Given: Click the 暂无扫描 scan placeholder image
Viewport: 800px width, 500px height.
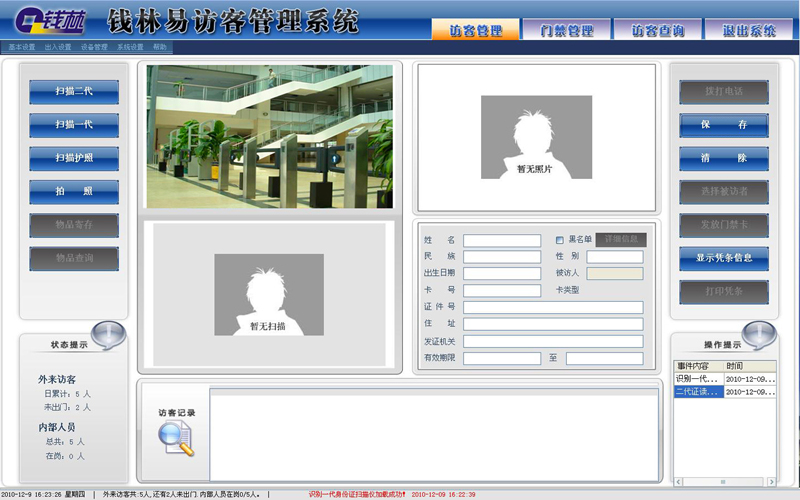Looking at the screenshot, I should click(268, 295).
